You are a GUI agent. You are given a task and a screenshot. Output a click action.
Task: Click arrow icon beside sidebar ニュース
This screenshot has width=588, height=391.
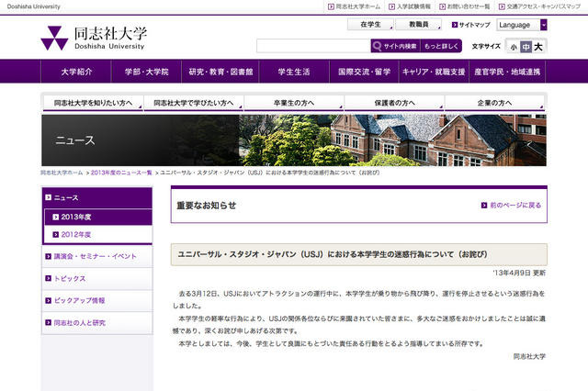[48, 197]
